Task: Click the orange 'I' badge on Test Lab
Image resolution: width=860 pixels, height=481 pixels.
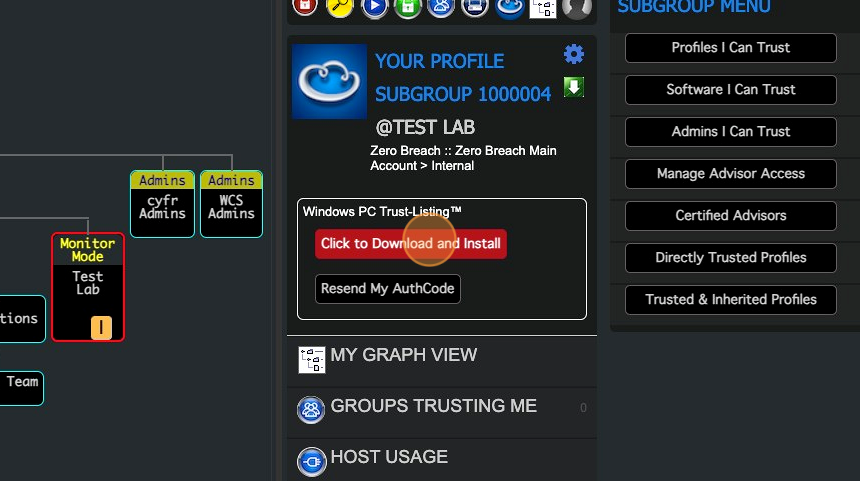Action: pyautogui.click(x=101, y=327)
